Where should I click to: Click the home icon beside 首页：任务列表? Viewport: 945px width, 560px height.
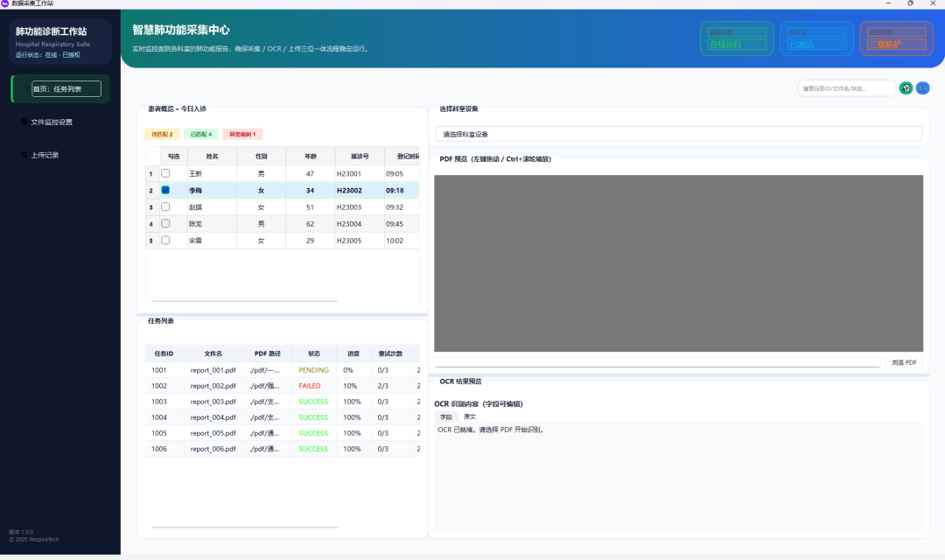point(24,88)
